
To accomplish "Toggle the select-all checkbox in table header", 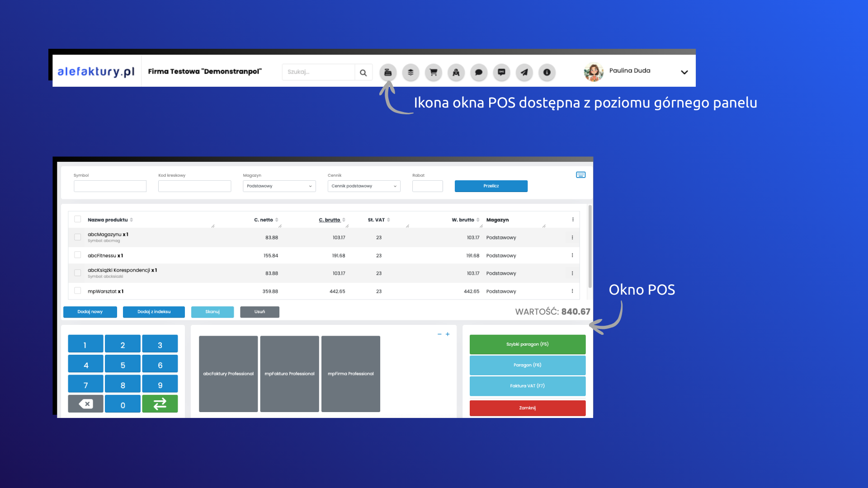I will [x=78, y=219].
